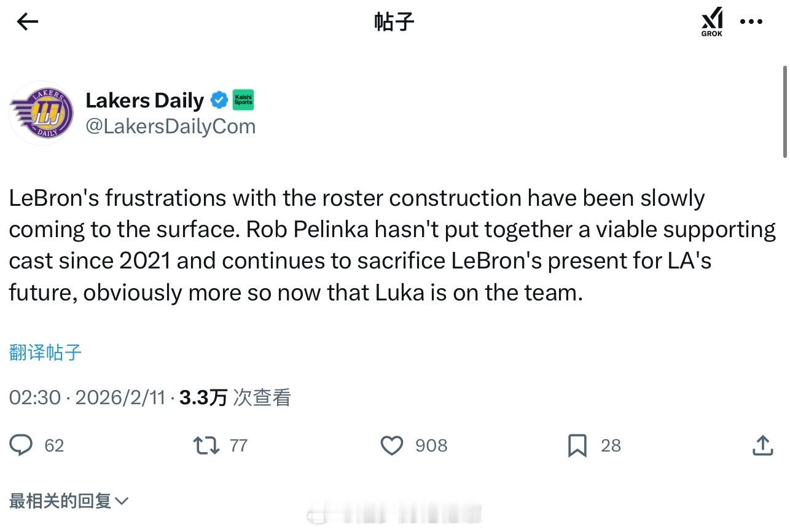Viewport: 790px width, 532px height.
Task: Reply to the Lakers Daily post
Action: click(x=22, y=445)
